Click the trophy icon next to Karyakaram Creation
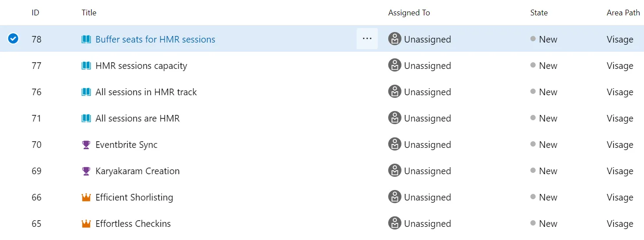 (86, 171)
